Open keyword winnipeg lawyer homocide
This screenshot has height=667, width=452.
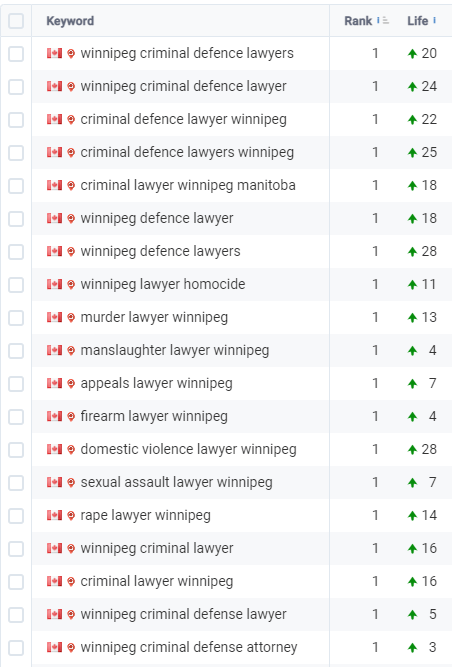click(163, 284)
